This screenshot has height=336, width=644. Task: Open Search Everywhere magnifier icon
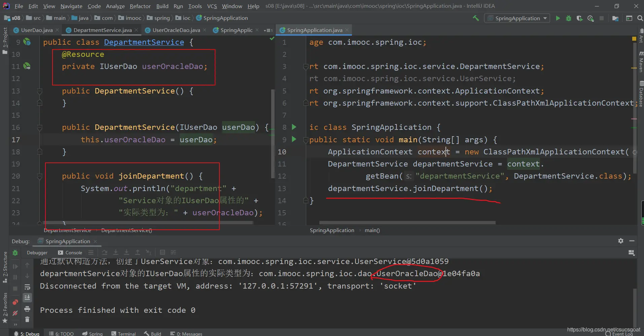coord(640,18)
